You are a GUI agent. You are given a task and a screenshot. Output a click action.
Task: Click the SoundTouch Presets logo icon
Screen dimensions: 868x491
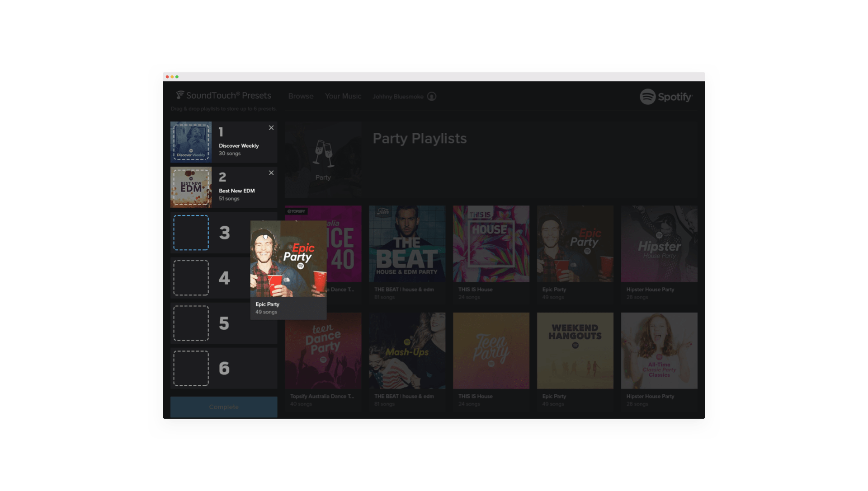pos(180,95)
